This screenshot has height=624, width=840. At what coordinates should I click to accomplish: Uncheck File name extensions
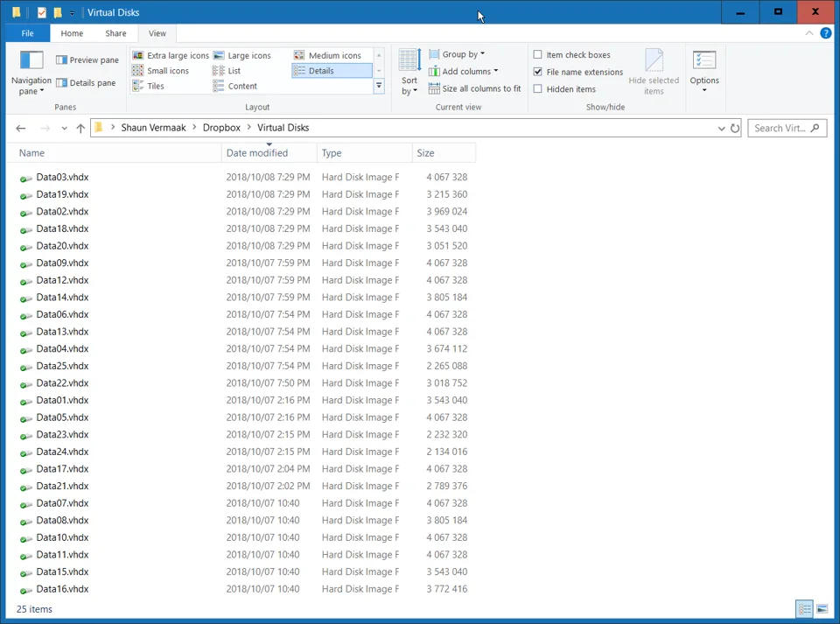[x=538, y=72]
